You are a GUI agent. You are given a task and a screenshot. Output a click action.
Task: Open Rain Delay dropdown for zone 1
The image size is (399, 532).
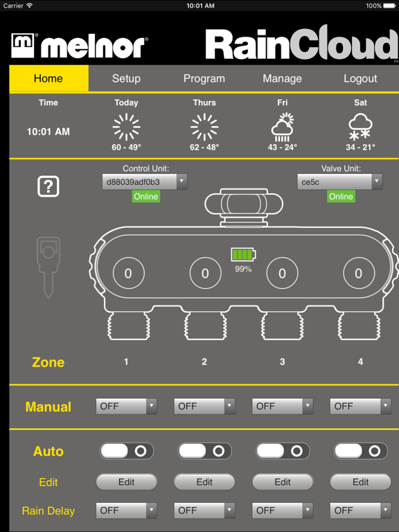click(x=127, y=511)
